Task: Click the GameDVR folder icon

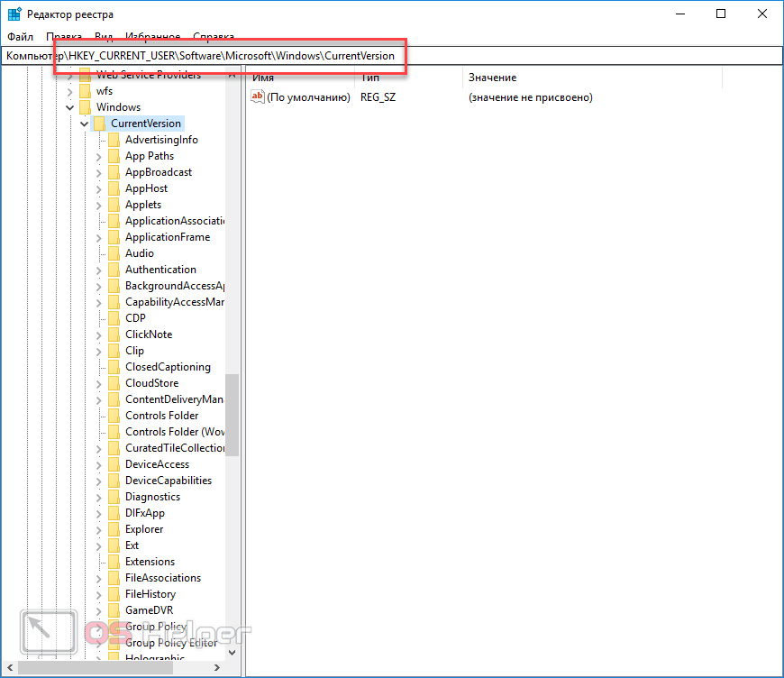Action: (x=114, y=610)
